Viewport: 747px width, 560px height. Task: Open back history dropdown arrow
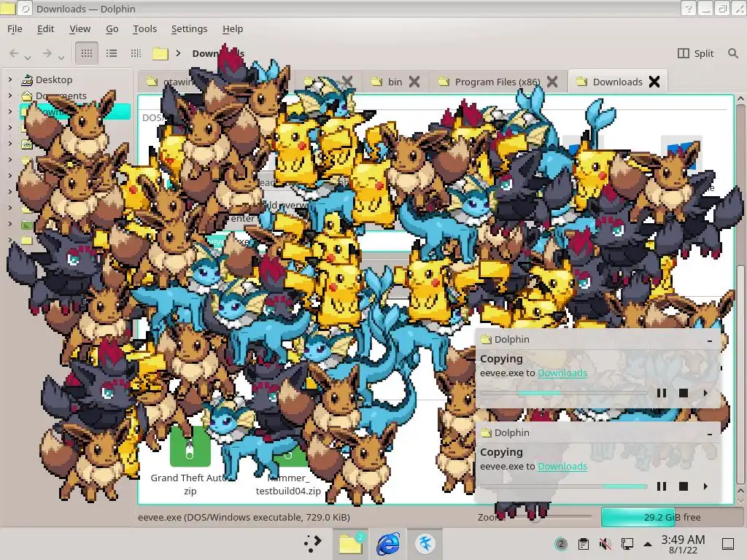28,58
